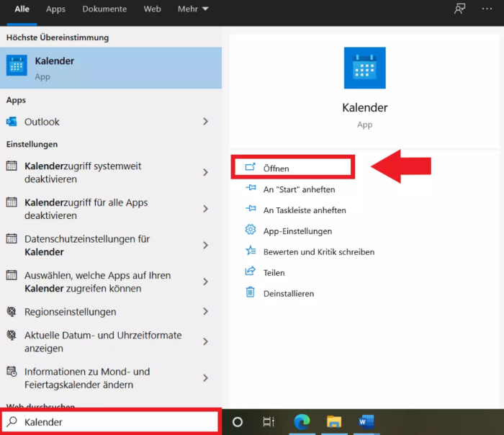
Task: Click Deinstallieren to remove Kalender
Action: (x=288, y=294)
